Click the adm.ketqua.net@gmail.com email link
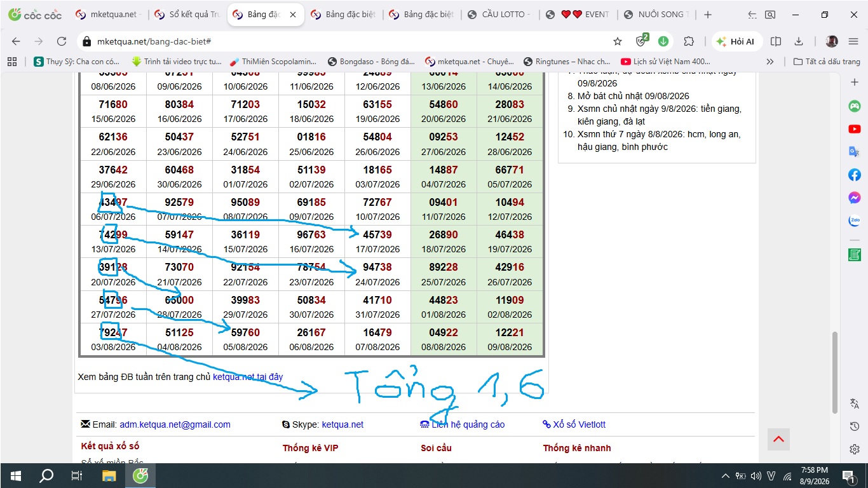 tap(175, 424)
